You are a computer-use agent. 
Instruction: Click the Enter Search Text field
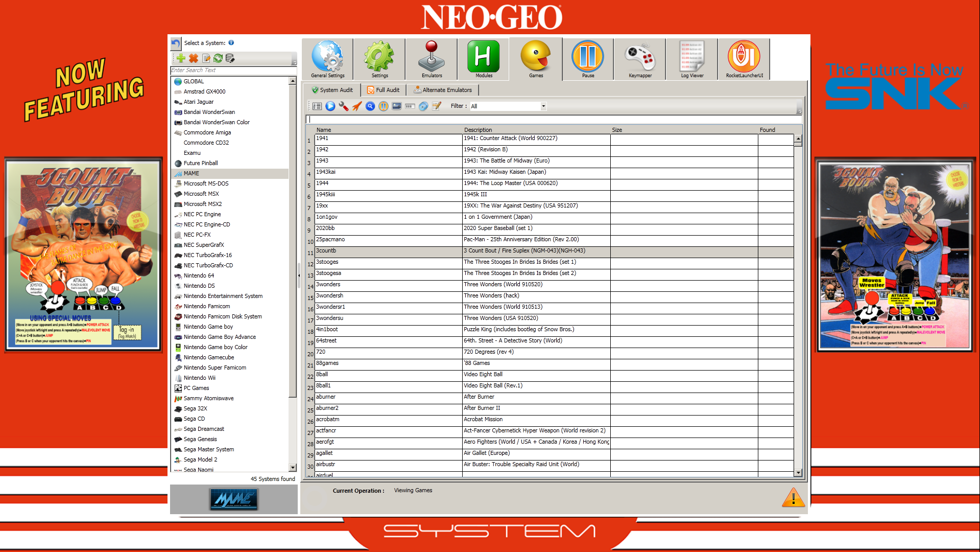click(233, 71)
